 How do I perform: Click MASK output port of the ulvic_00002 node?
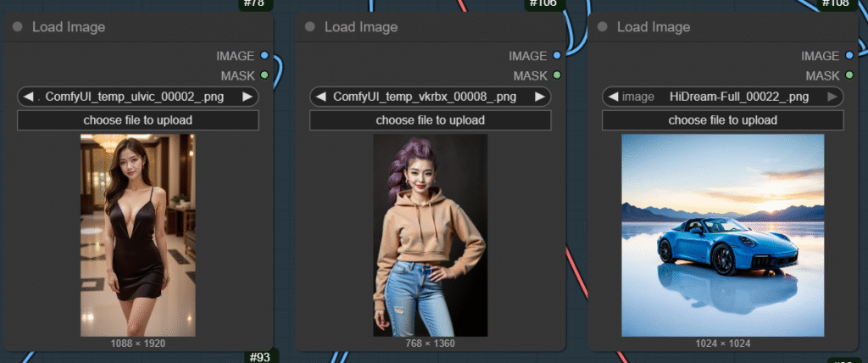[264, 75]
